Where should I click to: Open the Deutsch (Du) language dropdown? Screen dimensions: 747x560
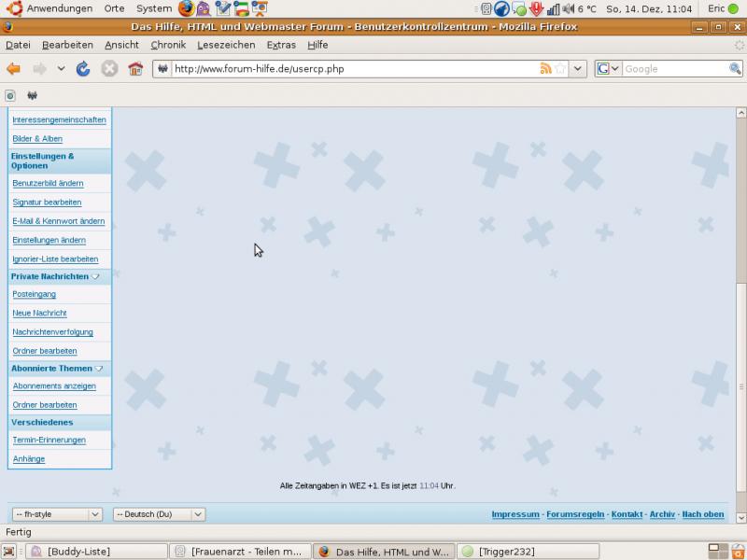159,514
